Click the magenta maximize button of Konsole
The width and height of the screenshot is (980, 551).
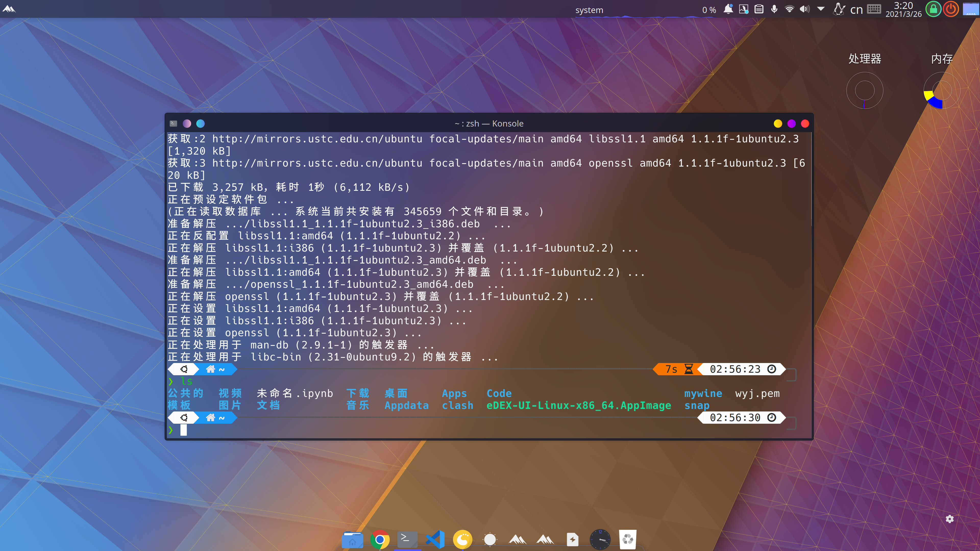[792, 123]
